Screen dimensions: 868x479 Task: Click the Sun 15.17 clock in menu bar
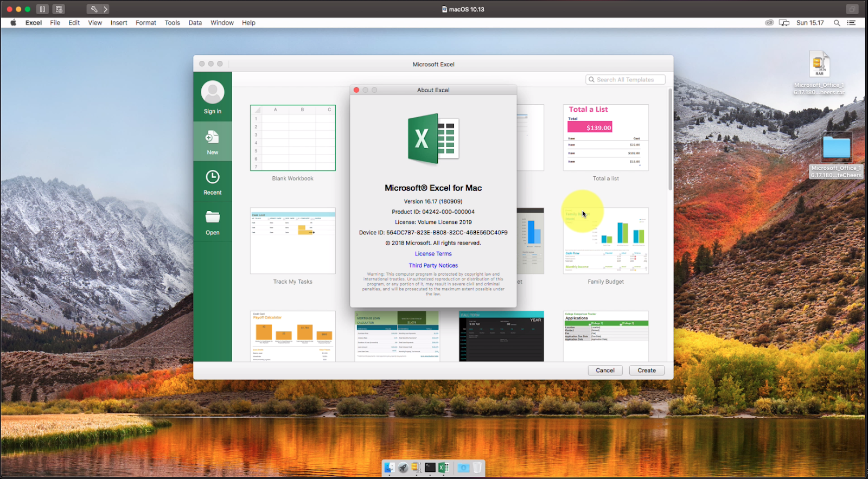pos(810,23)
